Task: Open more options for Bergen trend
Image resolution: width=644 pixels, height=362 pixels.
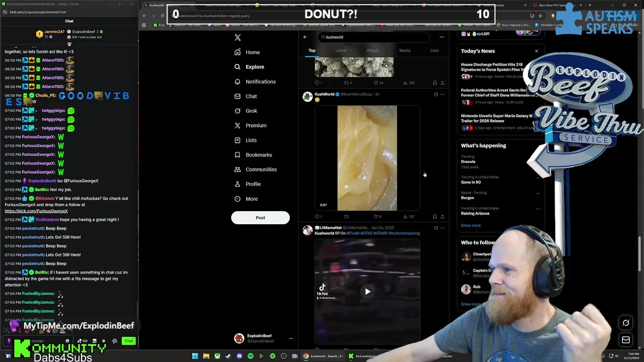Action: tap(538, 193)
